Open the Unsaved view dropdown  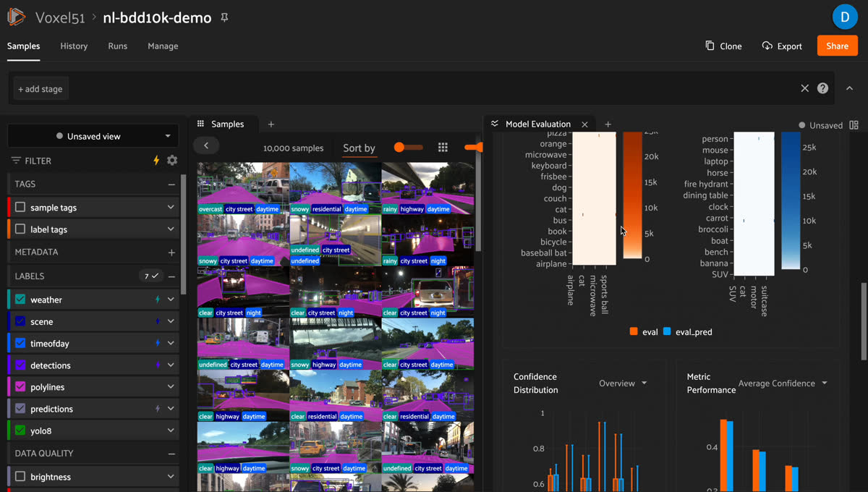(x=93, y=136)
